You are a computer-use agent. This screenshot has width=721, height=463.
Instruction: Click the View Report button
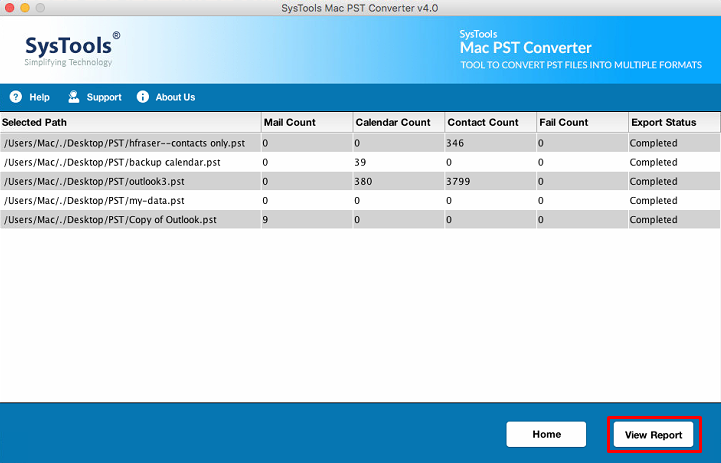point(653,435)
